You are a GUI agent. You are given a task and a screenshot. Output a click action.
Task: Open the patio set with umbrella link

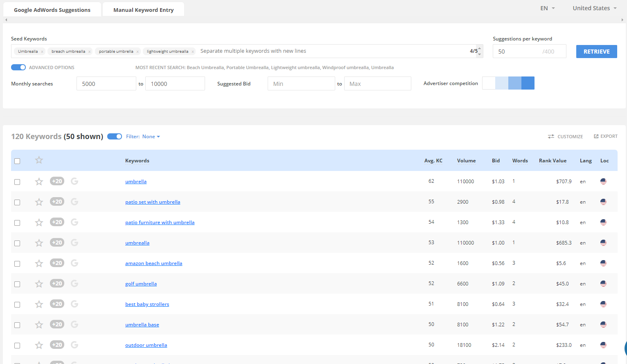click(x=153, y=202)
